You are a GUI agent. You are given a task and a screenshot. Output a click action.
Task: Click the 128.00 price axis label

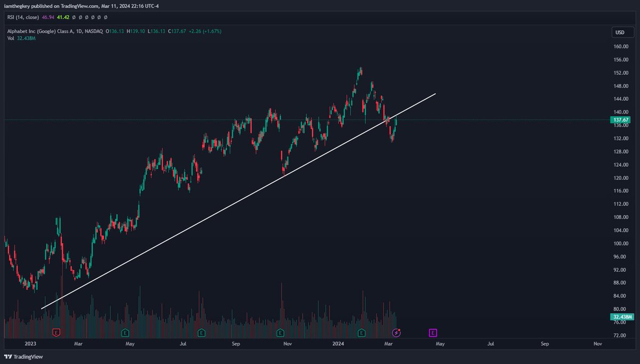pyautogui.click(x=621, y=151)
